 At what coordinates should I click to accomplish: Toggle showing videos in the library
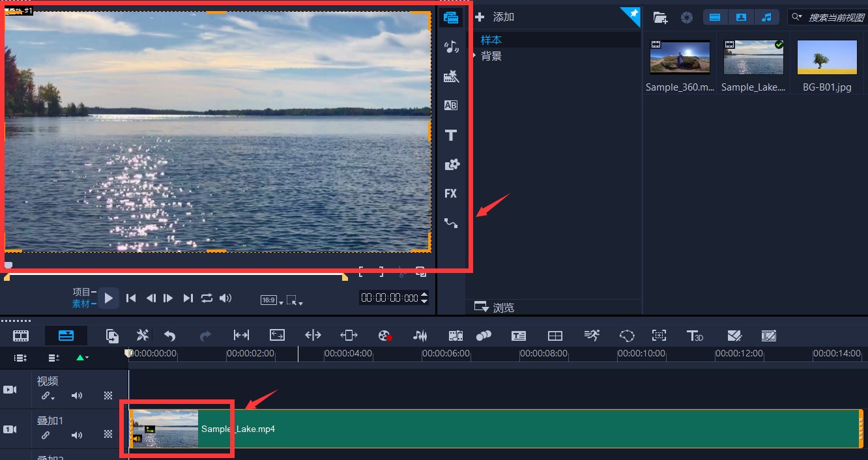pos(715,18)
